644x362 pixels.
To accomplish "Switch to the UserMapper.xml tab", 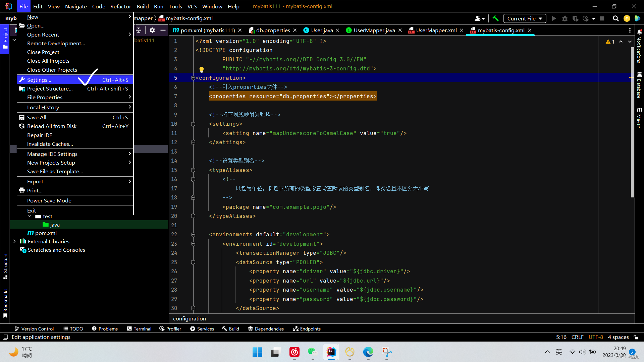I will coord(436,30).
